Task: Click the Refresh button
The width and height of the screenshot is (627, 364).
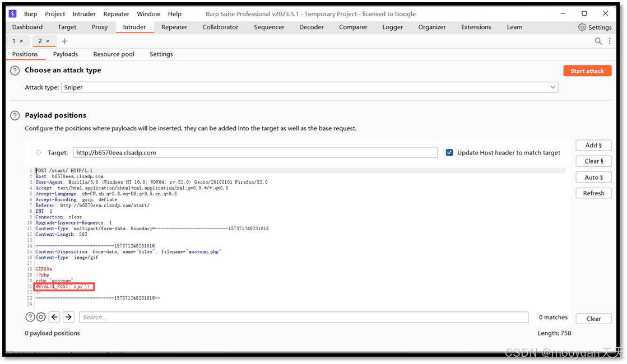Action: pyautogui.click(x=593, y=193)
